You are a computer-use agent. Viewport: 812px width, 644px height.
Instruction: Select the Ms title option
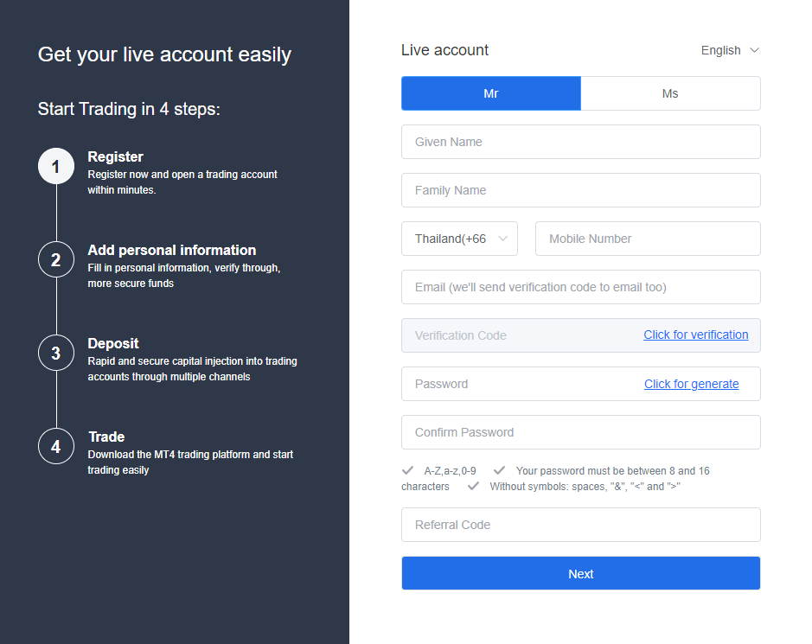point(670,93)
